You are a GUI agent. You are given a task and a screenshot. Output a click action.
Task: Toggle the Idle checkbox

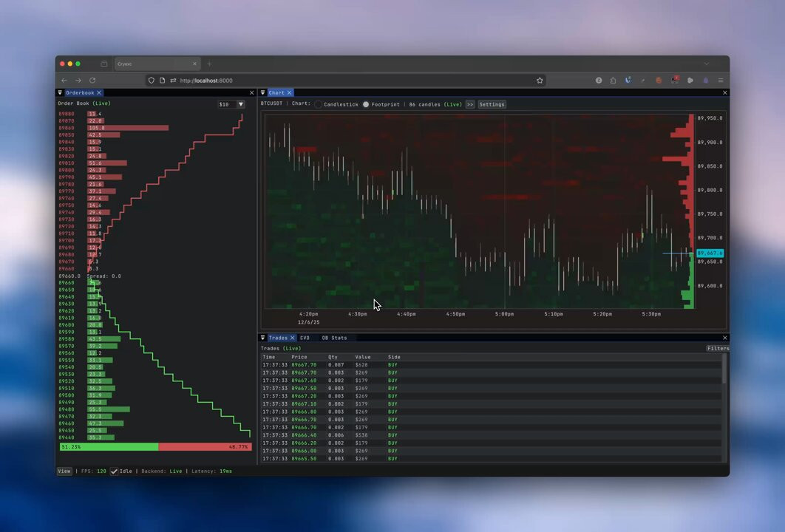click(114, 471)
